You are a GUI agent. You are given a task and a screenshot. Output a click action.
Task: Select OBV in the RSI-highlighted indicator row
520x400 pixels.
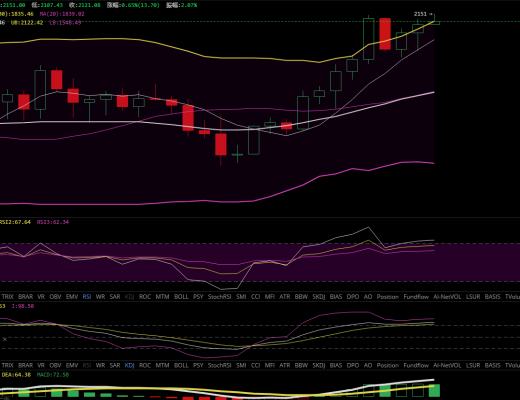[x=55, y=297]
